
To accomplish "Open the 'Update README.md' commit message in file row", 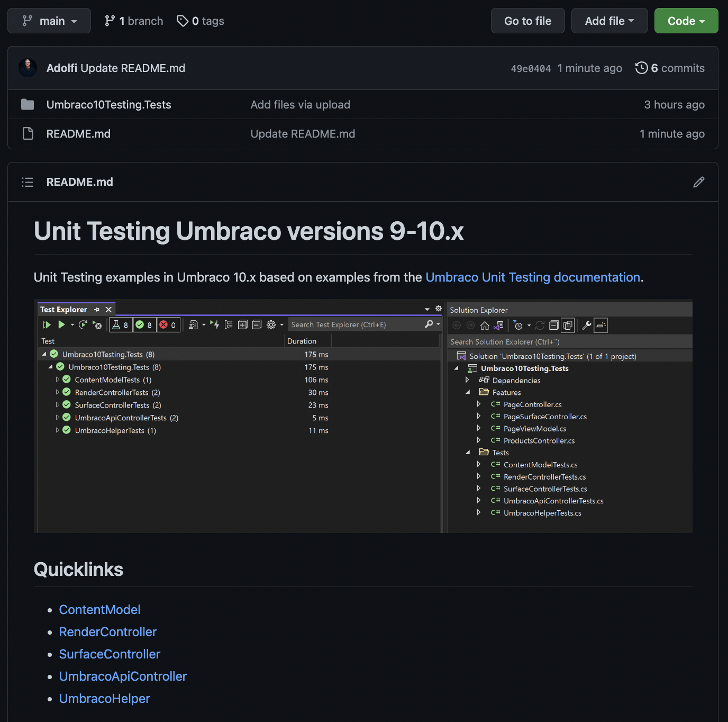I will point(303,134).
